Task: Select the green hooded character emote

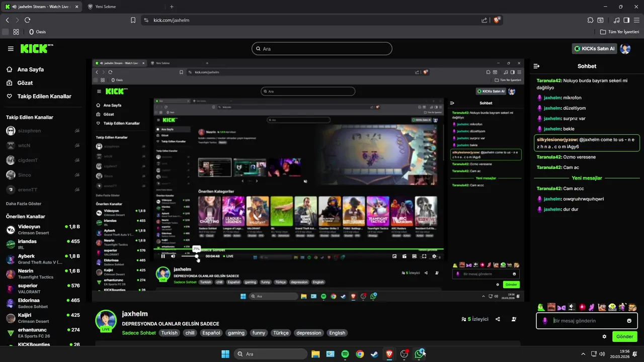Action: pyautogui.click(x=541, y=307)
